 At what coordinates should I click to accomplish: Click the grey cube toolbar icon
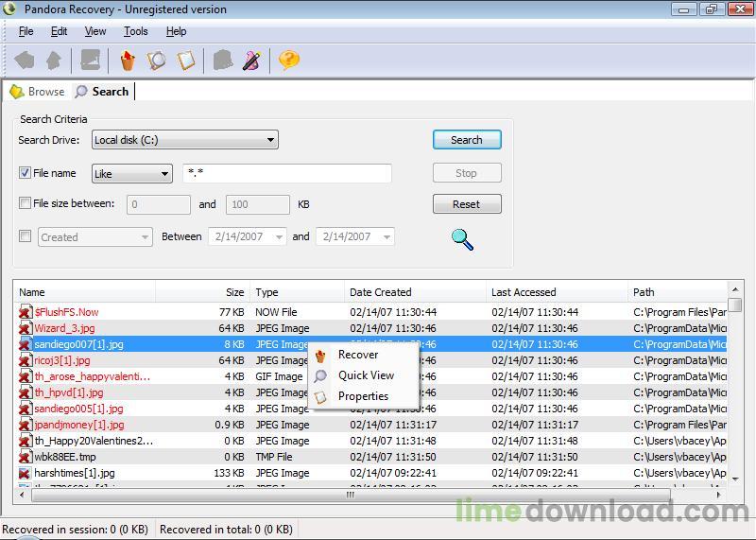[x=223, y=60]
